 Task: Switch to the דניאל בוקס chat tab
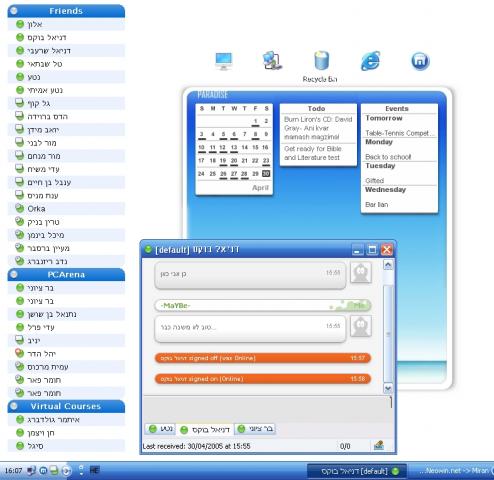coord(205,430)
